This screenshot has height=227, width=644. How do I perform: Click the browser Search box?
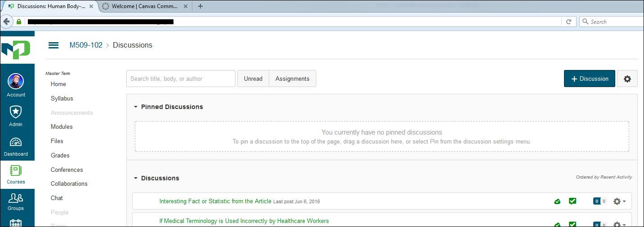tap(611, 22)
